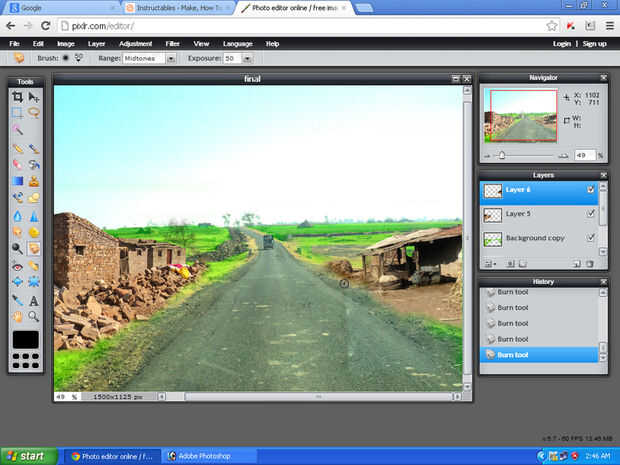The image size is (620, 465).
Task: Open the Help menu
Action: [x=272, y=44]
